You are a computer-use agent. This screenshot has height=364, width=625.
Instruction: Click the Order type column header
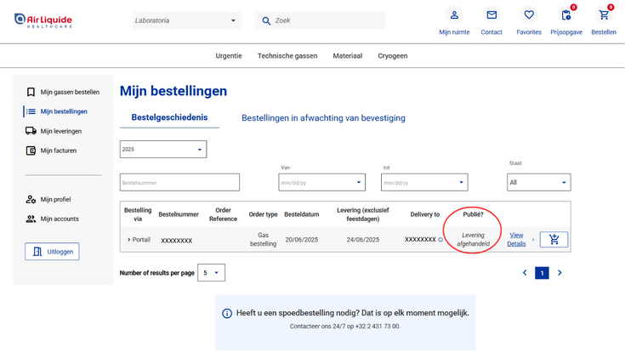pos(263,214)
